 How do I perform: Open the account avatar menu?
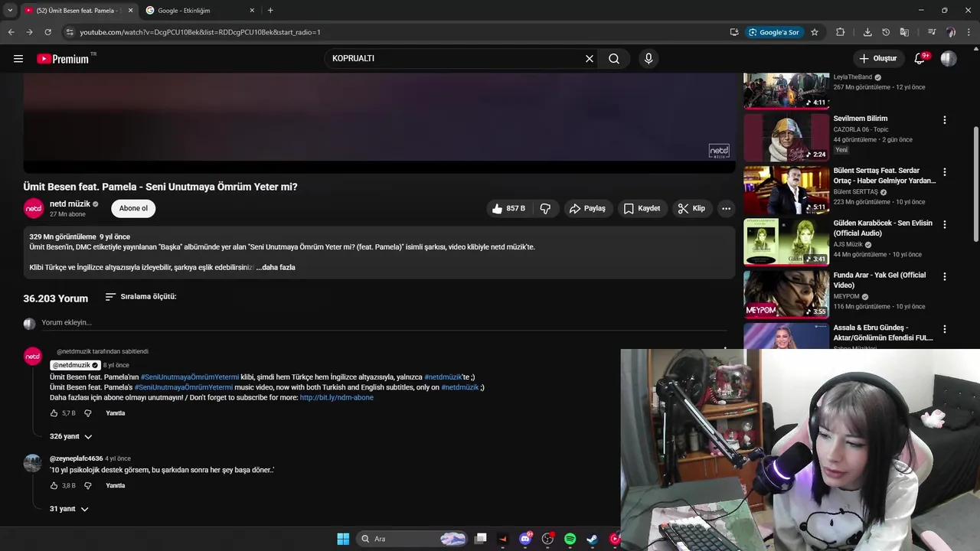point(949,58)
